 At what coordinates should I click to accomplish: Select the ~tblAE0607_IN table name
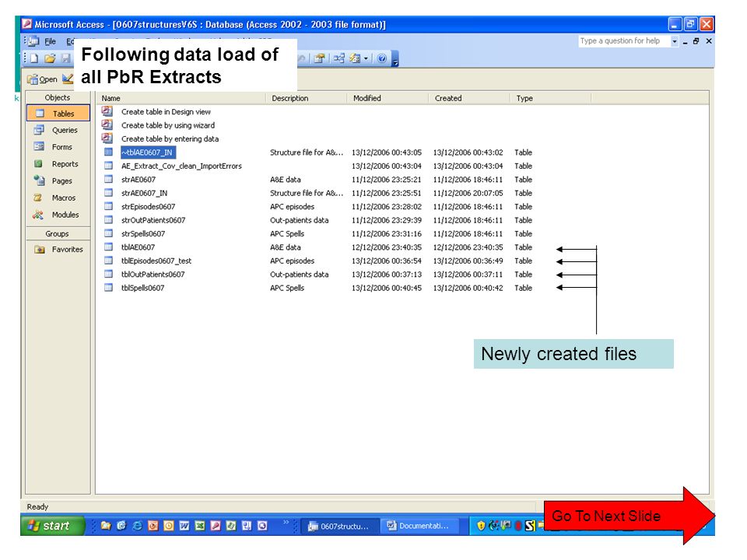click(147, 152)
